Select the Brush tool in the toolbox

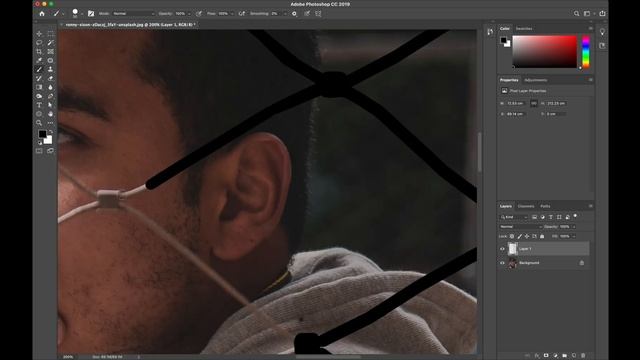tap(39, 69)
